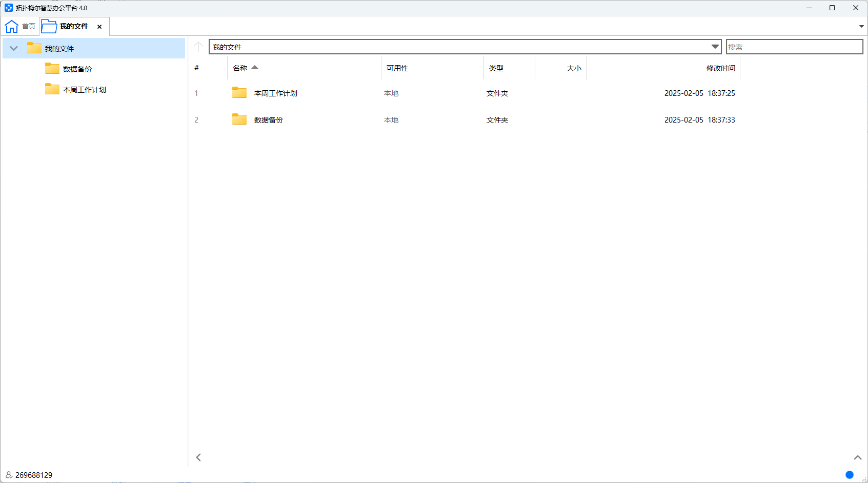The image size is (868, 483).
Task: Click folder icon of 数据备份 in list
Action: coord(239,119)
